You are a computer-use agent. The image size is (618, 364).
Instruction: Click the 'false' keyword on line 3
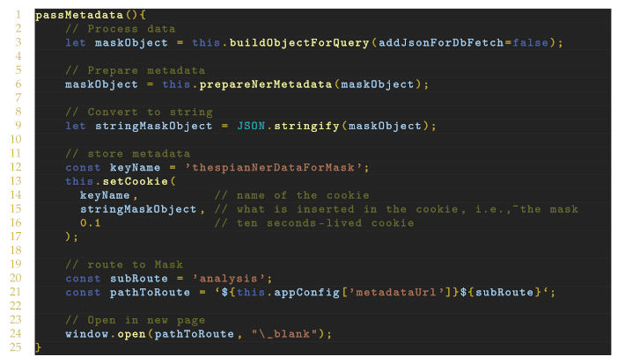point(533,42)
